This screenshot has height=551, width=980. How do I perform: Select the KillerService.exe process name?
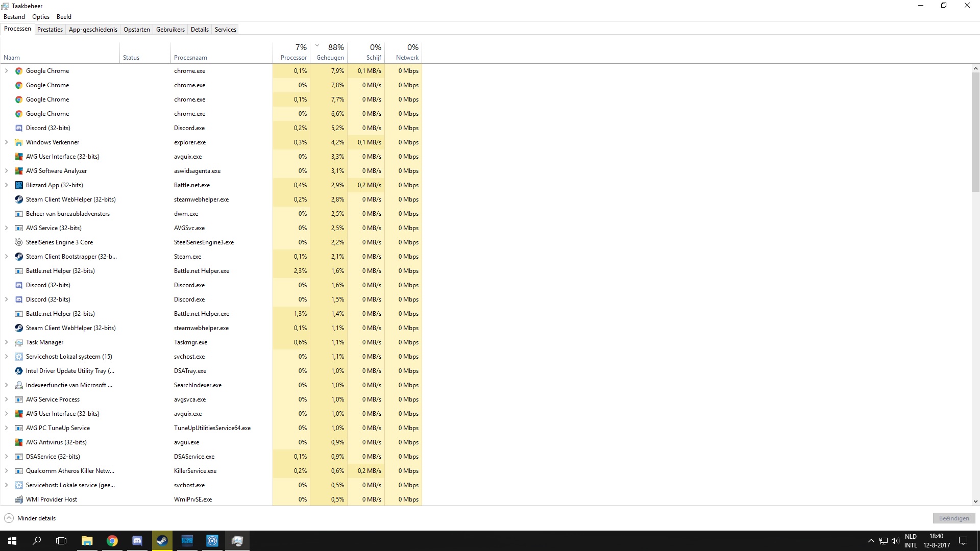coord(195,471)
